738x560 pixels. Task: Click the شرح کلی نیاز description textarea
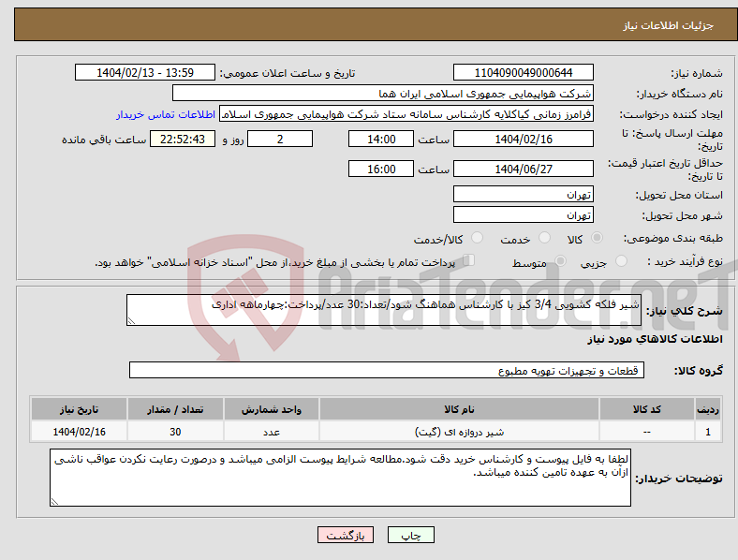[x=384, y=310]
